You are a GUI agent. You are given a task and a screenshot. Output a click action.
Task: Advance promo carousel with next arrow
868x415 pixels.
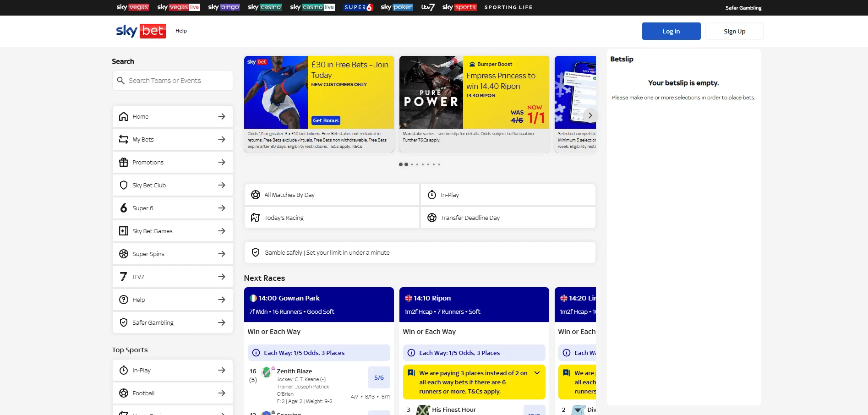pyautogui.click(x=590, y=115)
